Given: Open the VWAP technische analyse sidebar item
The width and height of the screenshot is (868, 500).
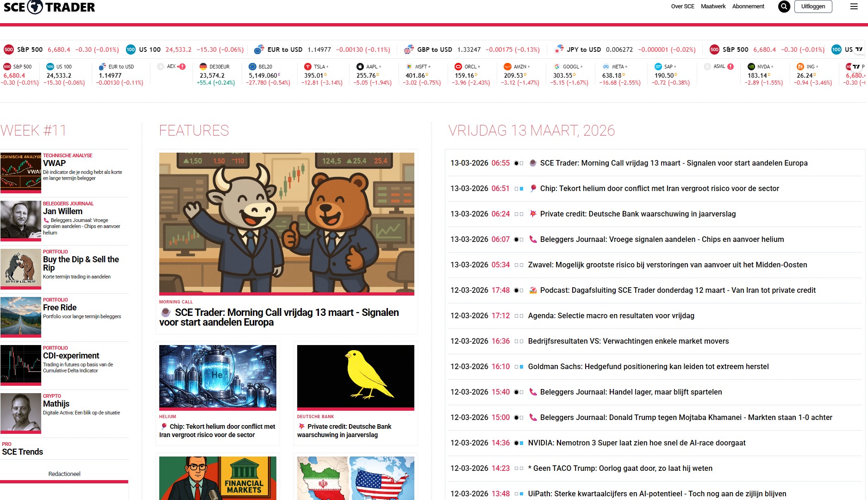Looking at the screenshot, I should [54, 163].
